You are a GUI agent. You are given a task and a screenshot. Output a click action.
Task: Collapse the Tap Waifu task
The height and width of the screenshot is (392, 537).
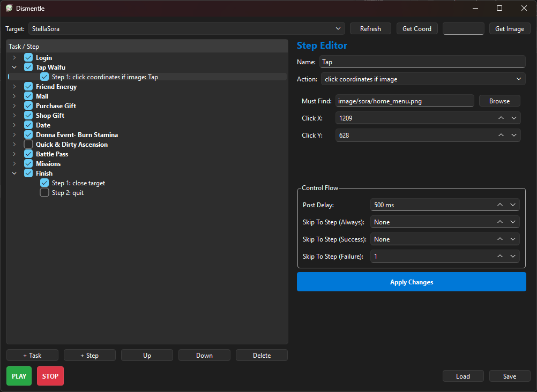[14, 67]
